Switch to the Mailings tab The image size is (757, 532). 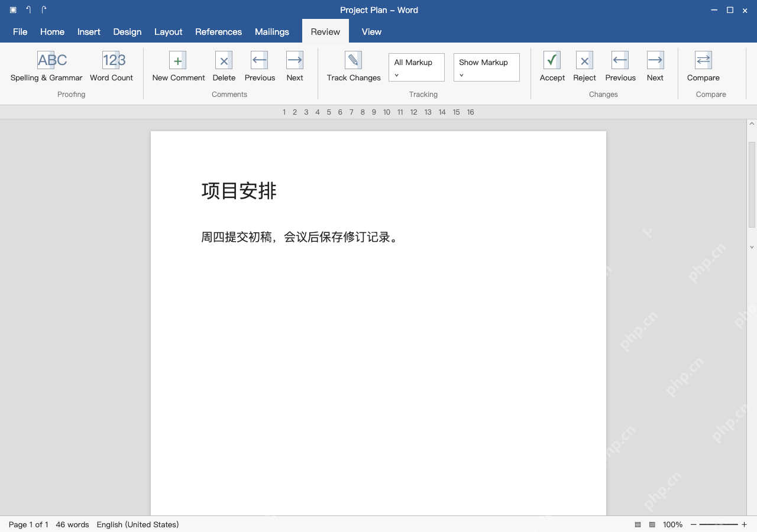(x=272, y=32)
